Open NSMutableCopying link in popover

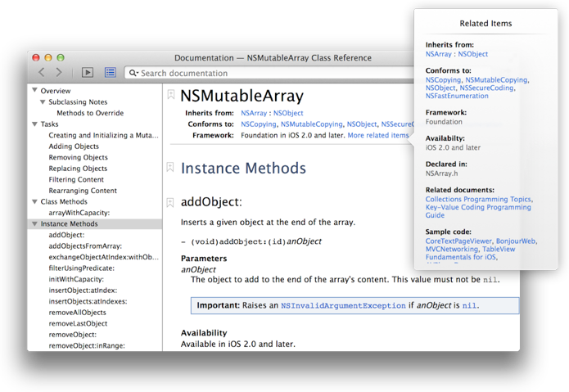tap(496, 79)
